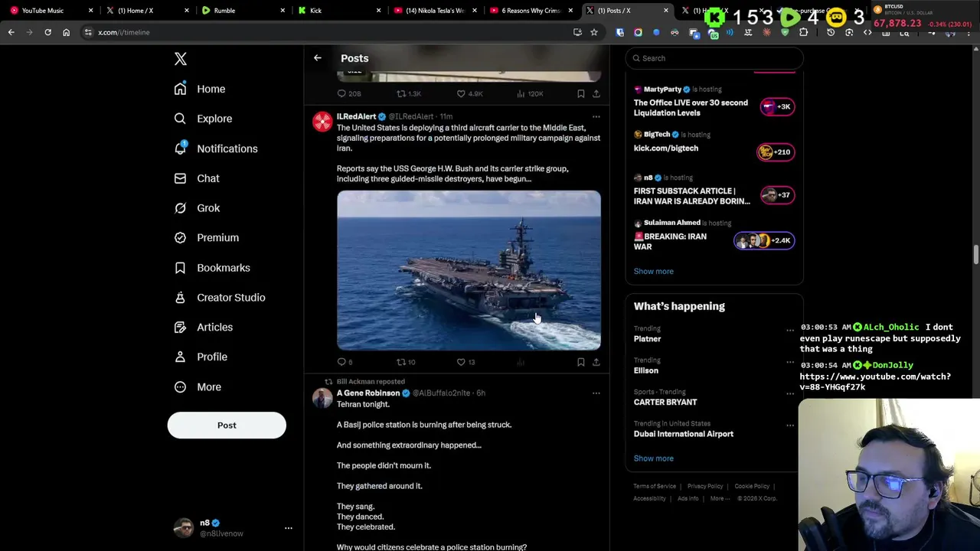Open the CARTER BRYANT trending topic
The width and height of the screenshot is (980, 551).
(665, 402)
